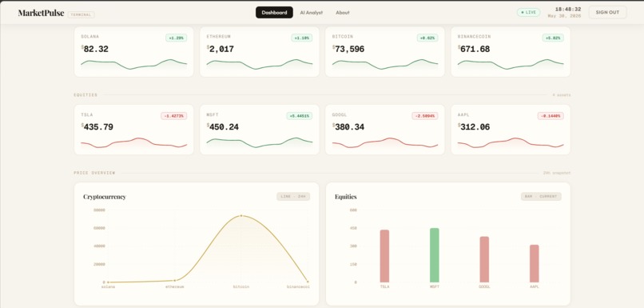Click the BAR · CURRENT chart badge
Image resolution: width=644 pixels, height=308 pixels.
pos(541,197)
